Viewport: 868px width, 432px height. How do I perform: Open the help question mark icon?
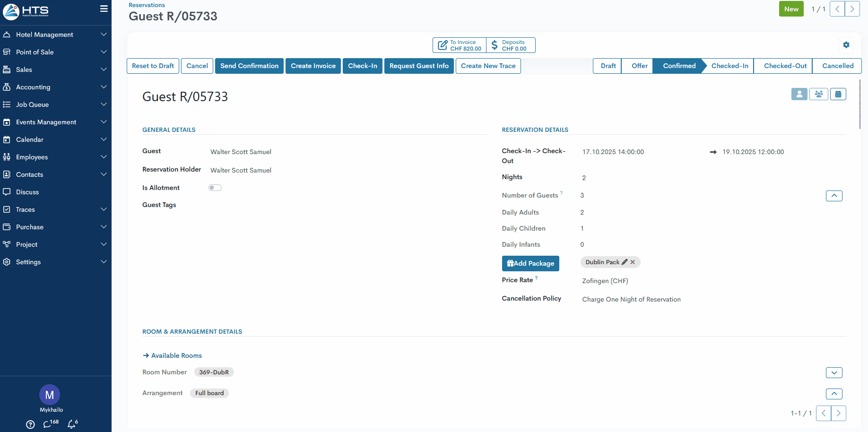coord(30,424)
